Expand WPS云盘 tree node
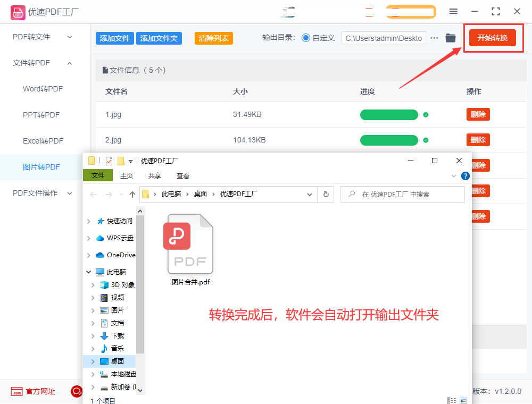Viewport: 532px width, 404px height. coord(88,238)
